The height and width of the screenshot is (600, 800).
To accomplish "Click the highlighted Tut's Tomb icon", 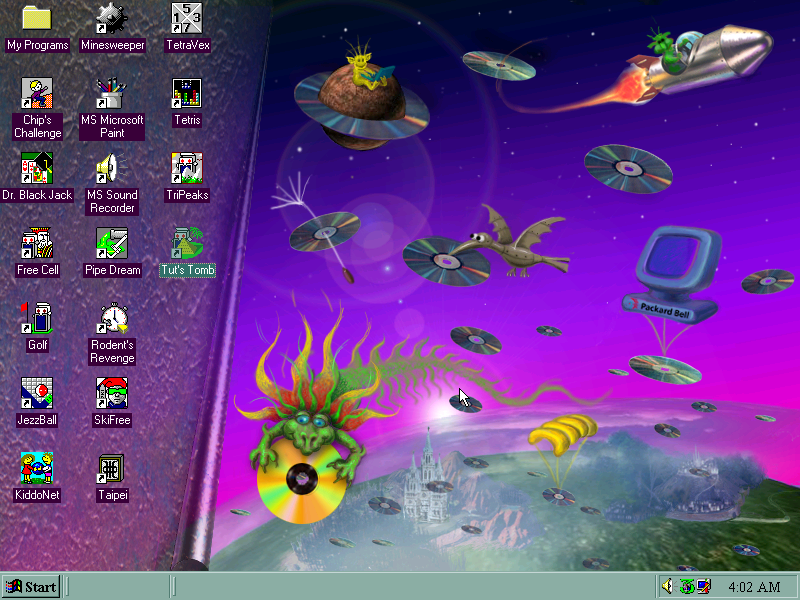I will [187, 243].
